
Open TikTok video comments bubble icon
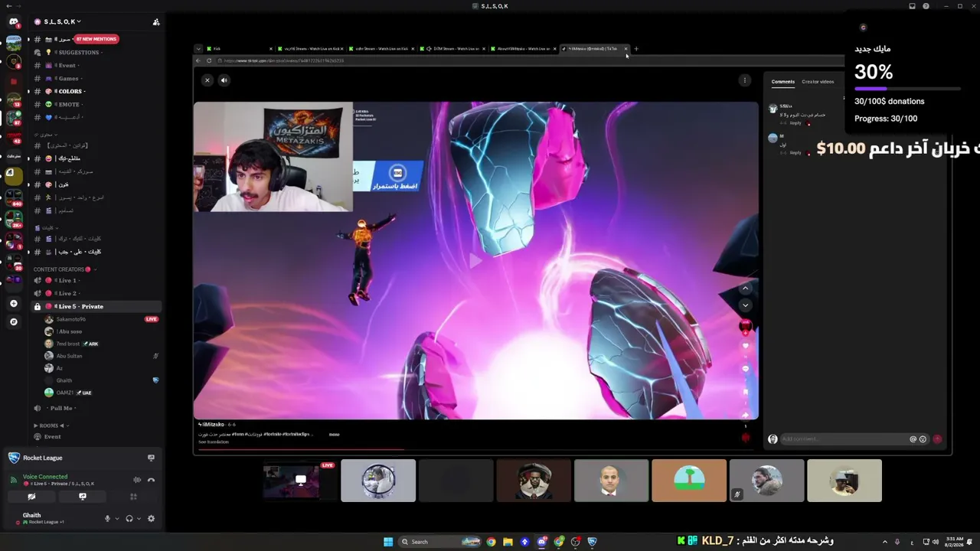(745, 369)
